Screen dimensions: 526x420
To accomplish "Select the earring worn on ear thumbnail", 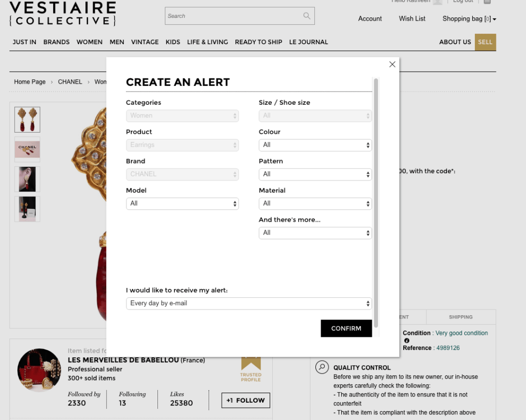I will point(27,179).
